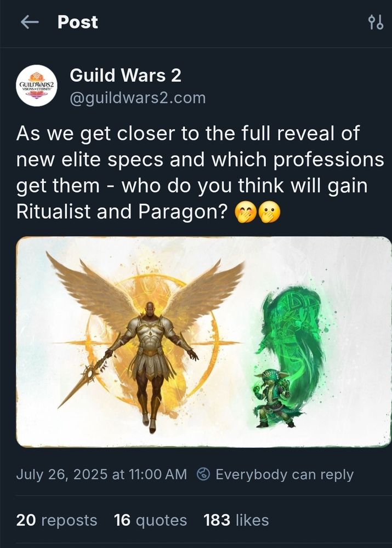The image size is (392, 548).
Task: Select the Post header title
Action: click(78, 22)
